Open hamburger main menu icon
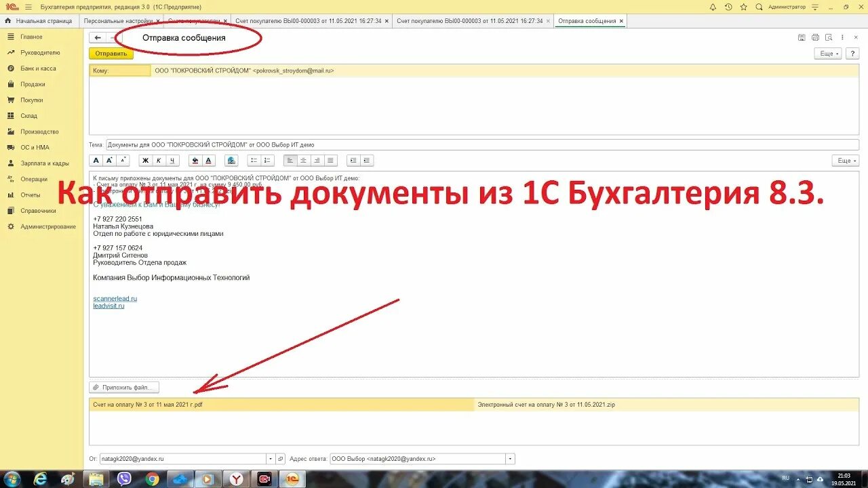Screen dimensions: 868x488 28,7
